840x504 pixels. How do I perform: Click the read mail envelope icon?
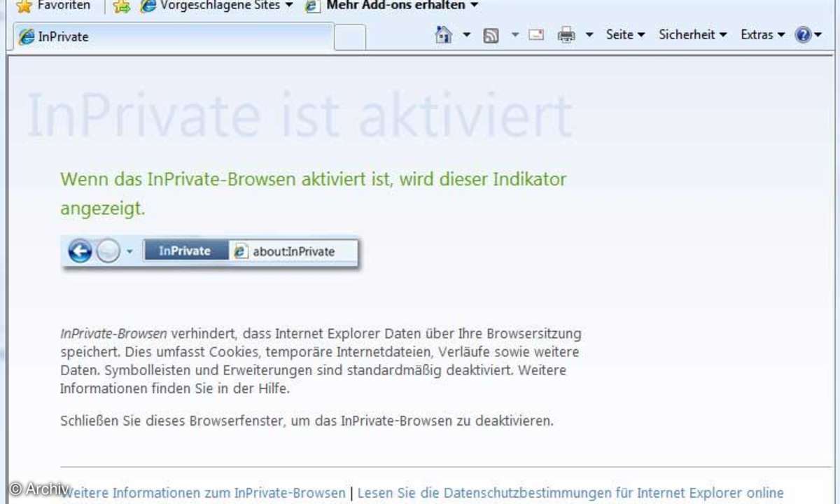click(536, 34)
